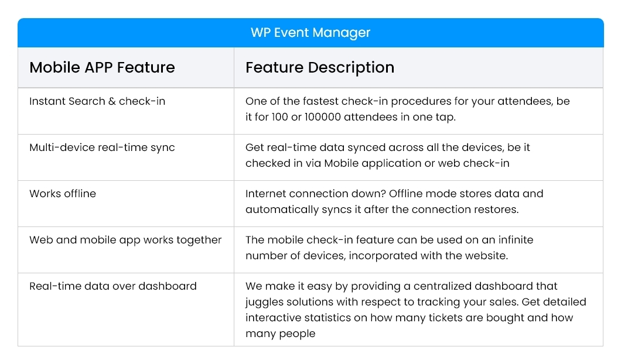This screenshot has width=621, height=364.
Task: Select the Feature Description column header
Action: click(320, 68)
